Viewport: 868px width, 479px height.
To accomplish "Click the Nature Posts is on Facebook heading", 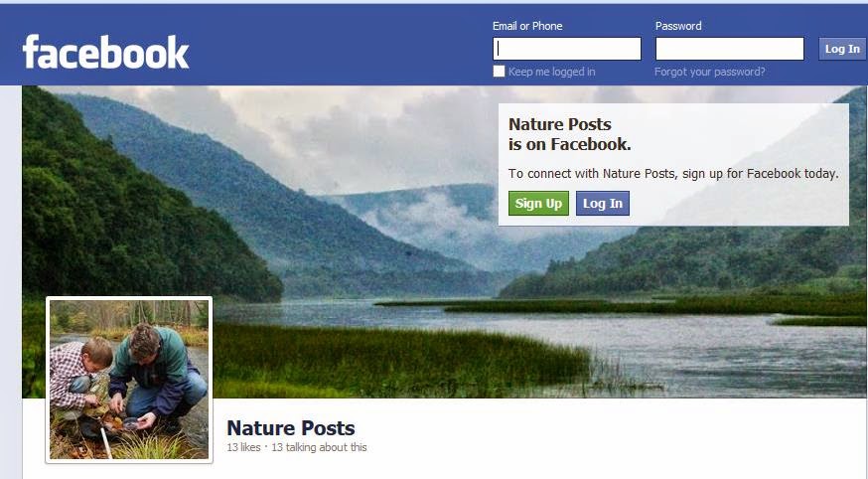I will (x=570, y=134).
